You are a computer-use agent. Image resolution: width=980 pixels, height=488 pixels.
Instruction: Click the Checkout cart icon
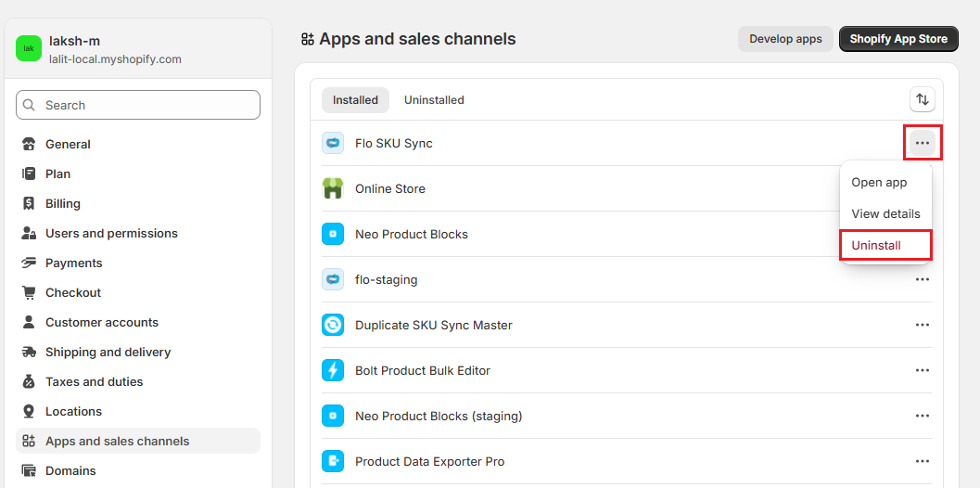click(28, 293)
